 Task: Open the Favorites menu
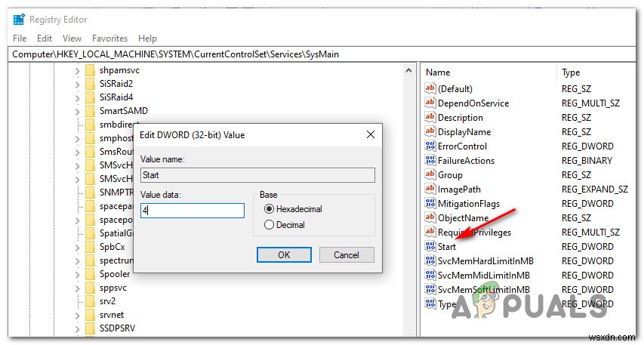(x=109, y=39)
